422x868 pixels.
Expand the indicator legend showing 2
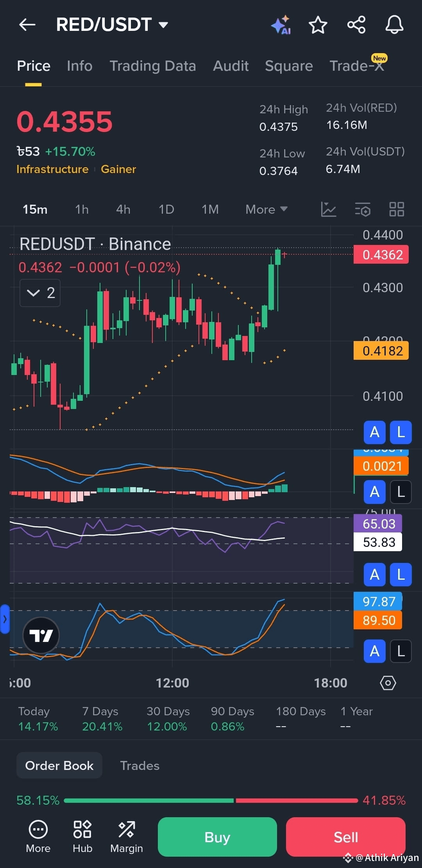pos(40,293)
